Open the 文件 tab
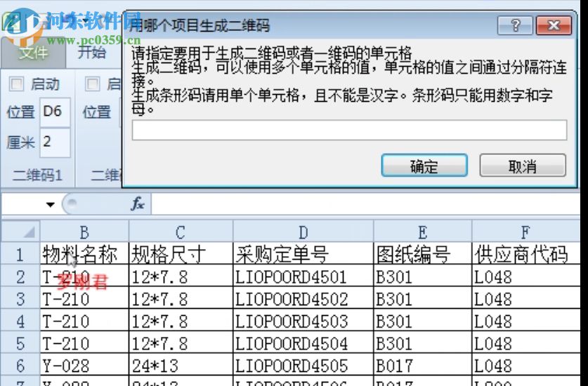This screenshot has height=386, width=588. tap(33, 53)
